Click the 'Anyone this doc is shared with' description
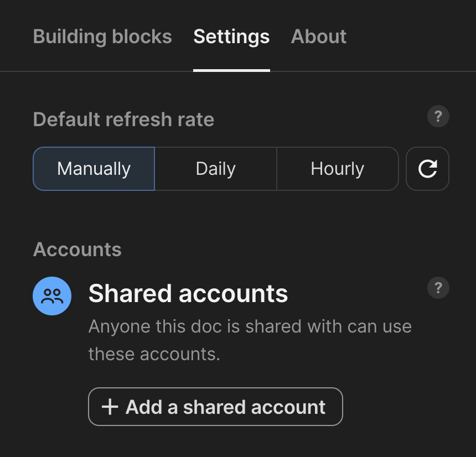Image resolution: width=476 pixels, height=457 pixels. tap(250, 326)
